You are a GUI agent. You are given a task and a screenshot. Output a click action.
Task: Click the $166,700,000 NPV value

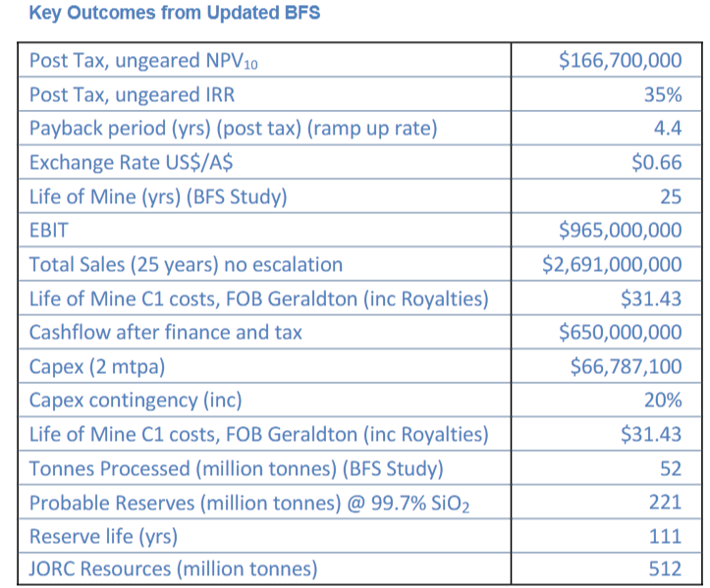(x=620, y=60)
